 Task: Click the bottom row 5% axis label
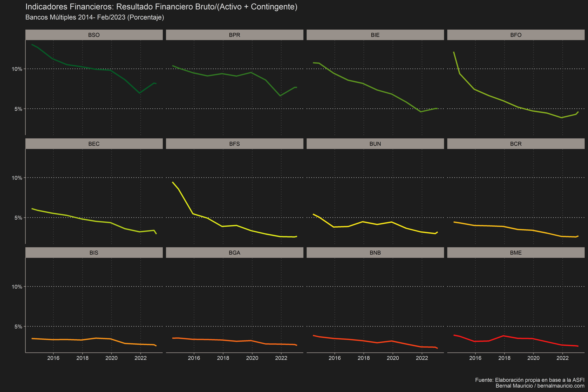tap(18, 327)
